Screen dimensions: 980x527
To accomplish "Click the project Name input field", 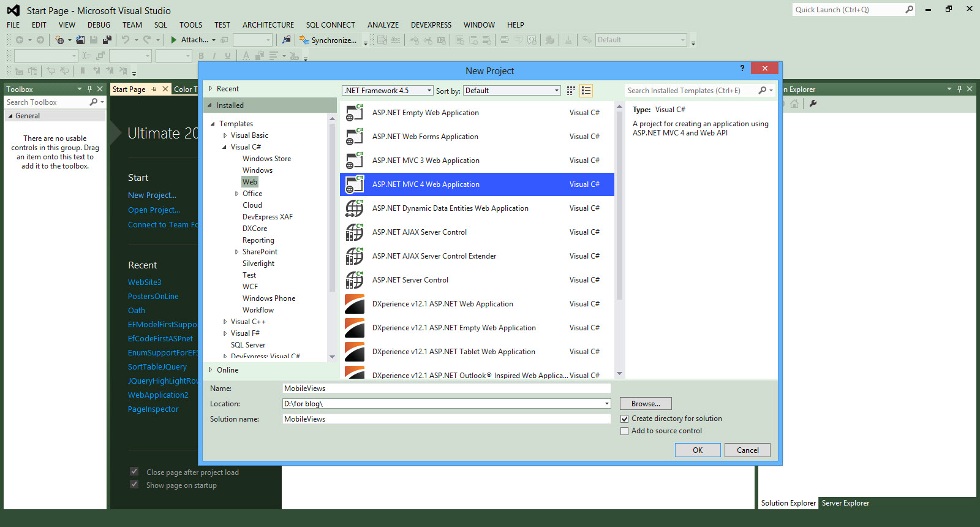I will tap(447, 389).
